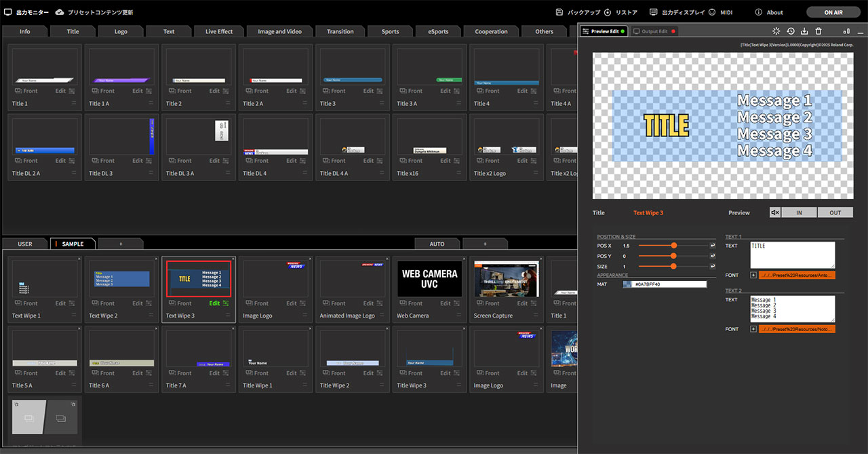Viewport: 868px width, 454px height.
Task: Click the starburst reset icon in editor toolbar
Action: point(776,31)
